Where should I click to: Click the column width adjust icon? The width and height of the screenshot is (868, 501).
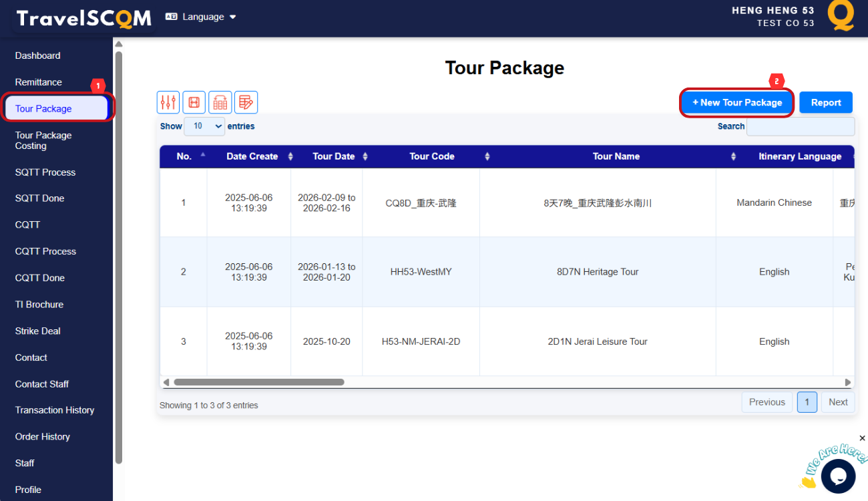point(194,102)
